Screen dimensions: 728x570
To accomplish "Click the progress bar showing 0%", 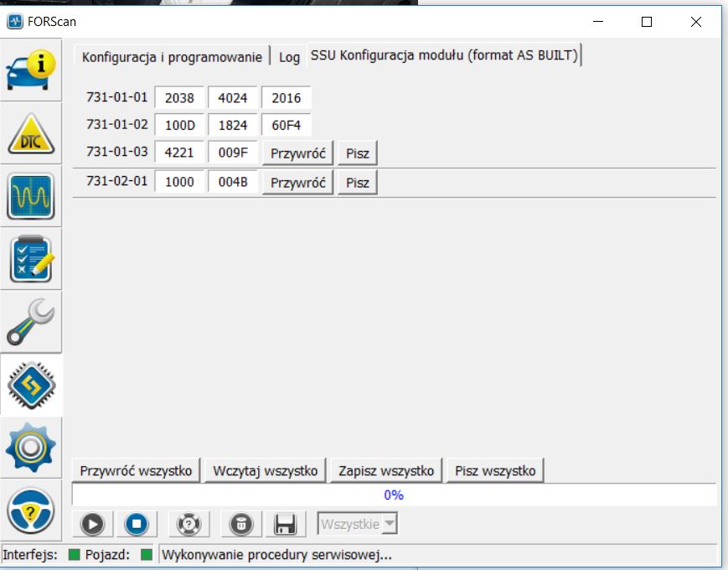I will coord(394,495).
